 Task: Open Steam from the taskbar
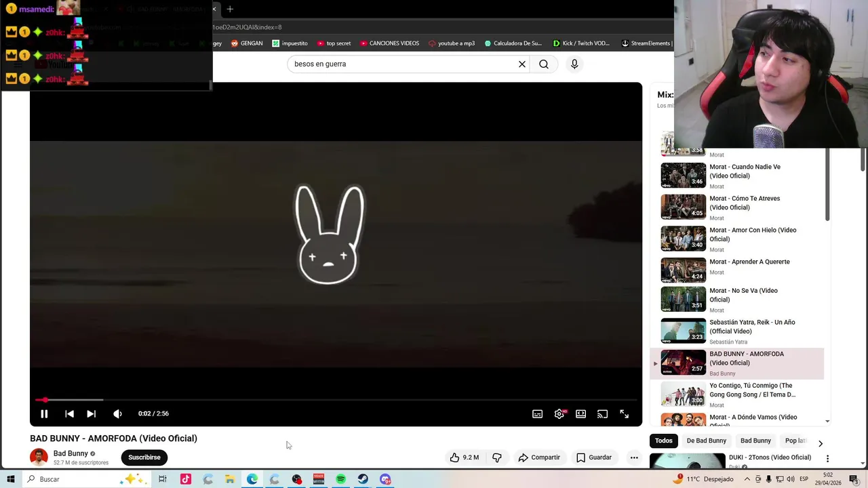coord(363,479)
